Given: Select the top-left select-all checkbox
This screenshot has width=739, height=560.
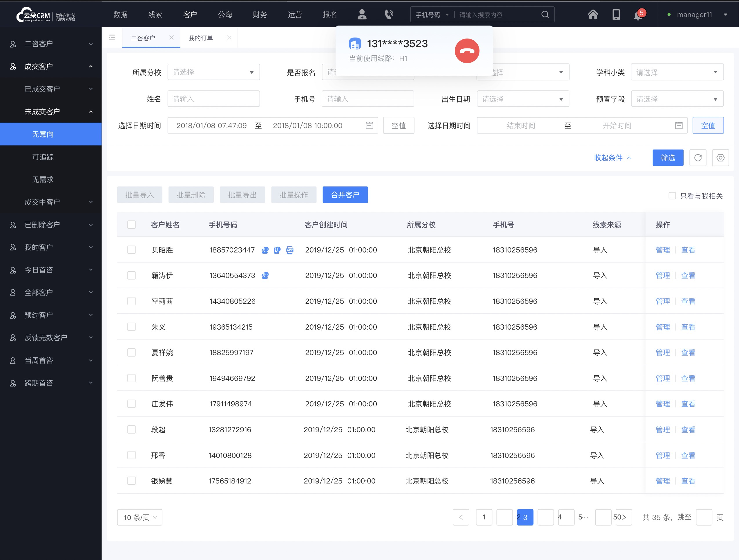Looking at the screenshot, I should pos(131,223).
